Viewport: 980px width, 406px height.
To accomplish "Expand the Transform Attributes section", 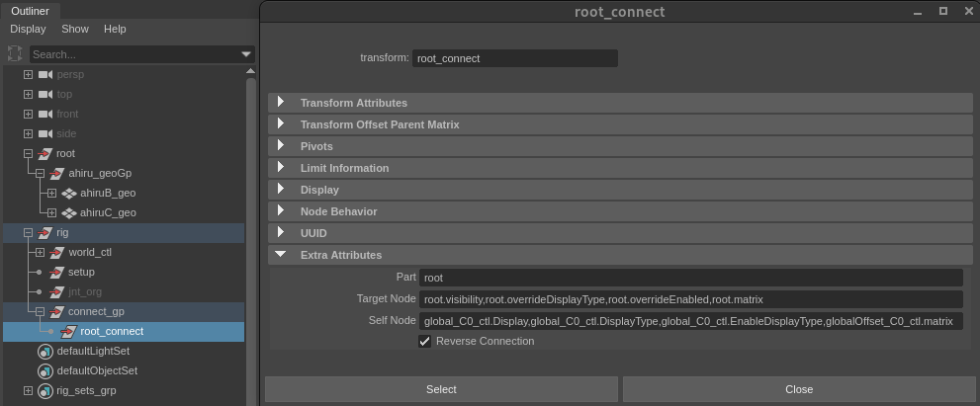I will coord(281,103).
